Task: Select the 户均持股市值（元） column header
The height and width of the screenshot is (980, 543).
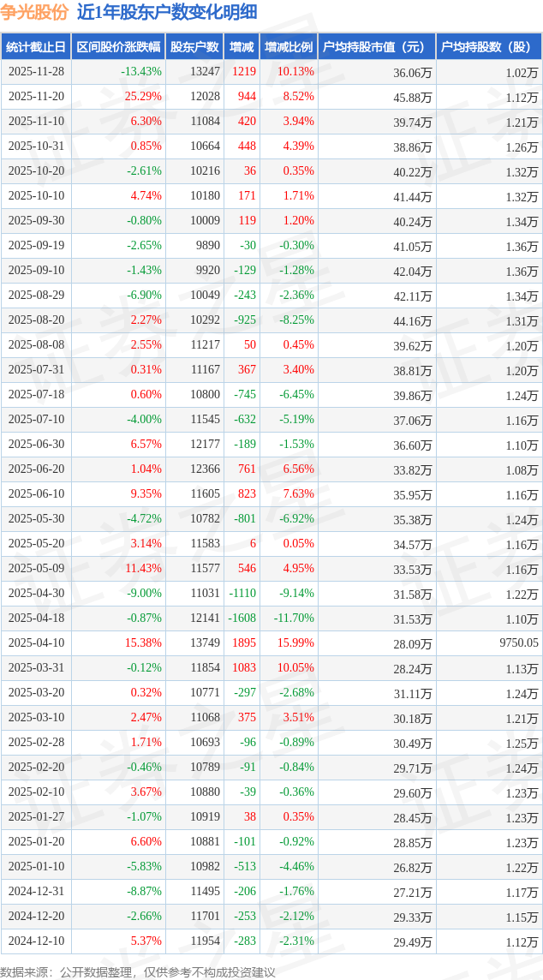Action: (377, 47)
